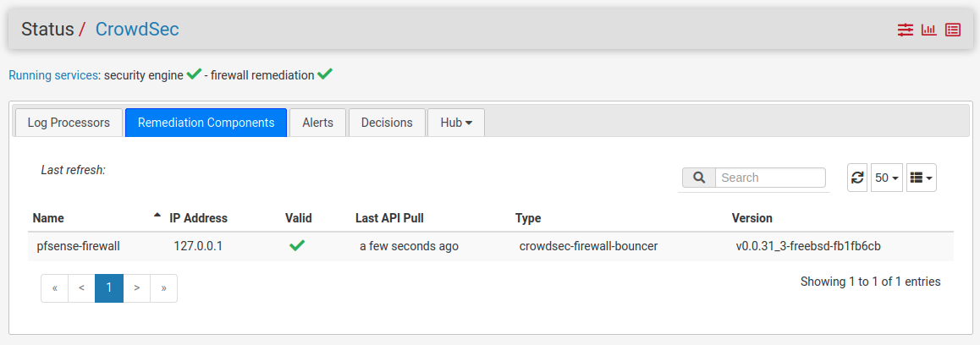Go to the next page arrow
The height and width of the screenshot is (345, 980).
click(x=136, y=287)
